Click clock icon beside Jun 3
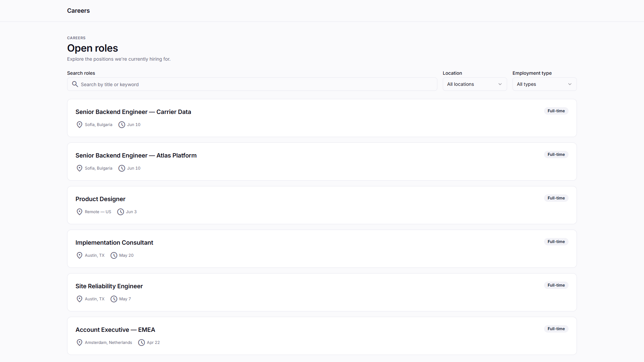The image size is (644, 362). (121, 212)
